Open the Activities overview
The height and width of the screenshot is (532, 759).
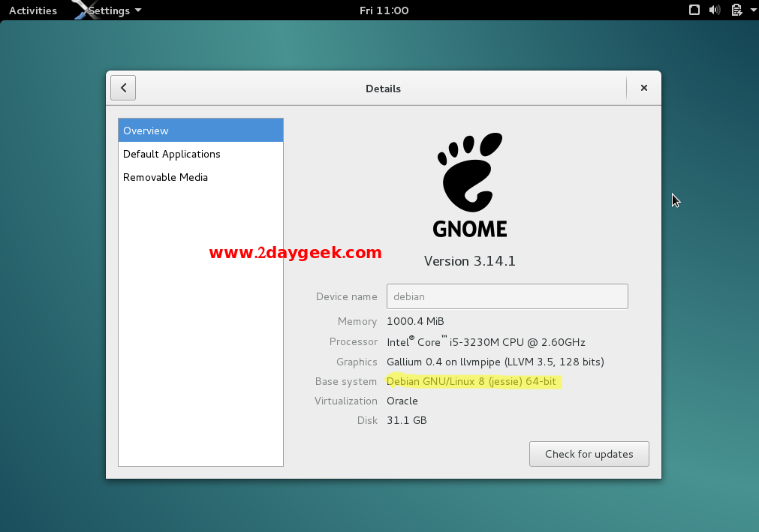tap(33, 11)
